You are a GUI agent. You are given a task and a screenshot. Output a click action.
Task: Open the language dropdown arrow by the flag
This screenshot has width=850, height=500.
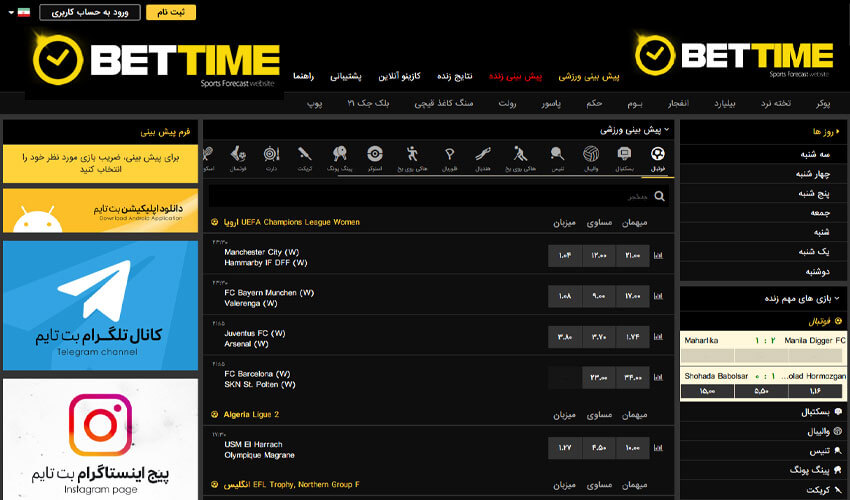tap(11, 12)
